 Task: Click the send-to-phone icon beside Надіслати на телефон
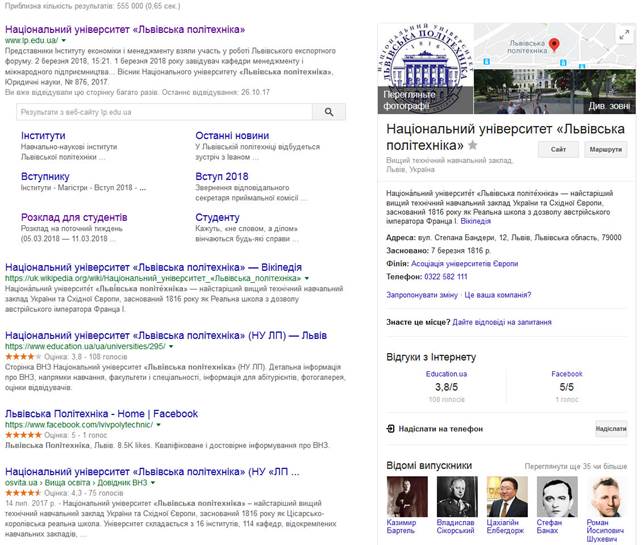391,429
